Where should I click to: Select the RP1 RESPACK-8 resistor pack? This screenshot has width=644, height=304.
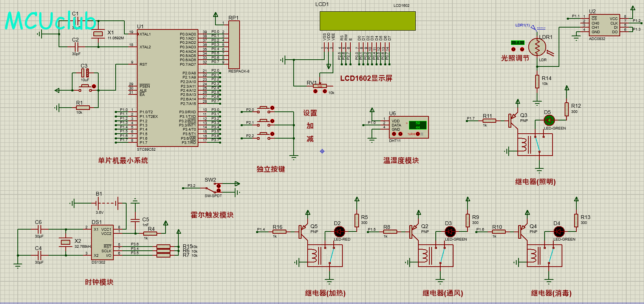click(x=234, y=45)
